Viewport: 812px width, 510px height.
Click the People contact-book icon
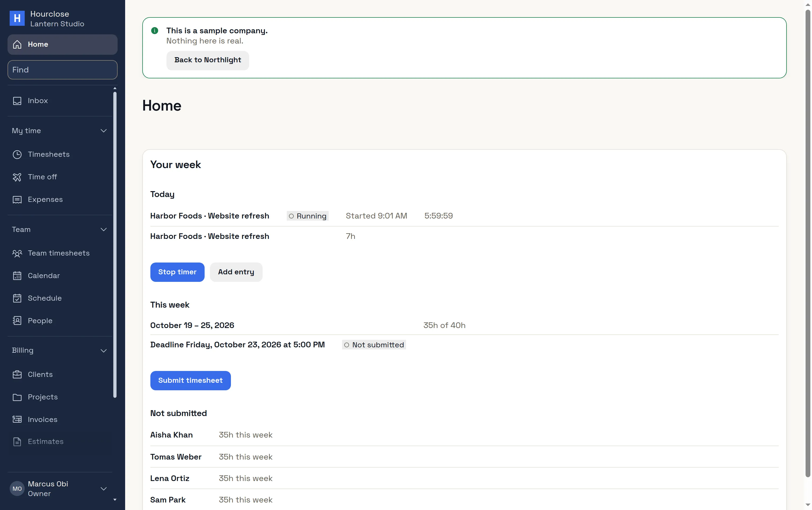click(17, 321)
